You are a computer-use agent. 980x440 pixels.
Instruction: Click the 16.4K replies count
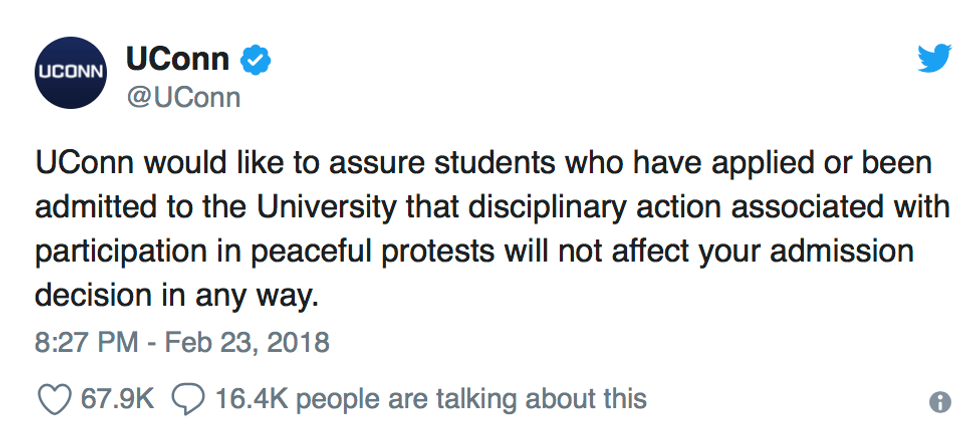(251, 399)
